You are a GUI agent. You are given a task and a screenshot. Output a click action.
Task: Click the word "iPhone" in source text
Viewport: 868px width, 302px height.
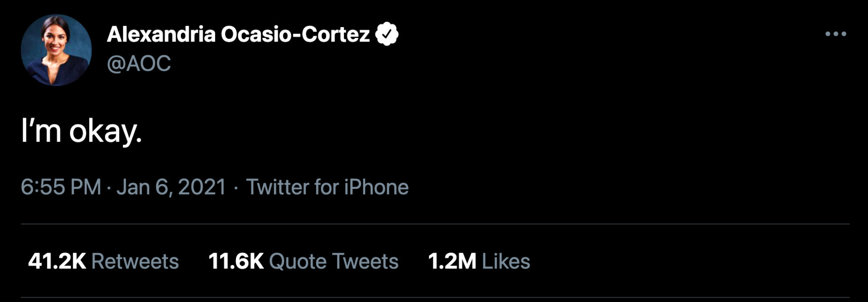(376, 187)
